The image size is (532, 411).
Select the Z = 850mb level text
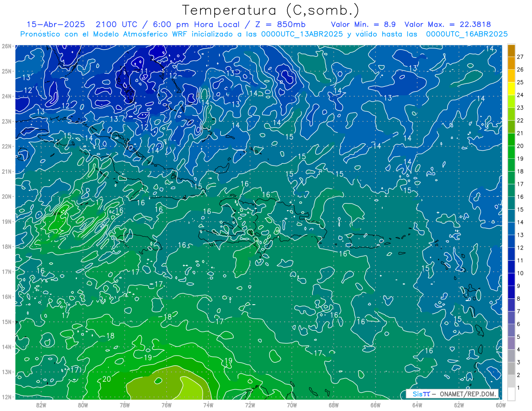click(x=281, y=24)
